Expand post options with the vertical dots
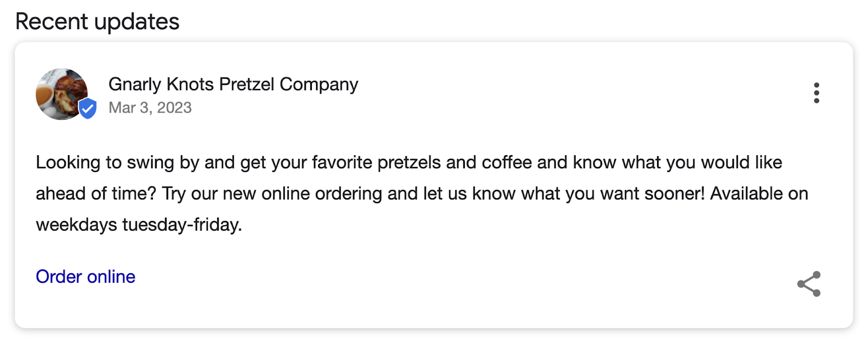This screenshot has height=343, width=868. point(817,93)
